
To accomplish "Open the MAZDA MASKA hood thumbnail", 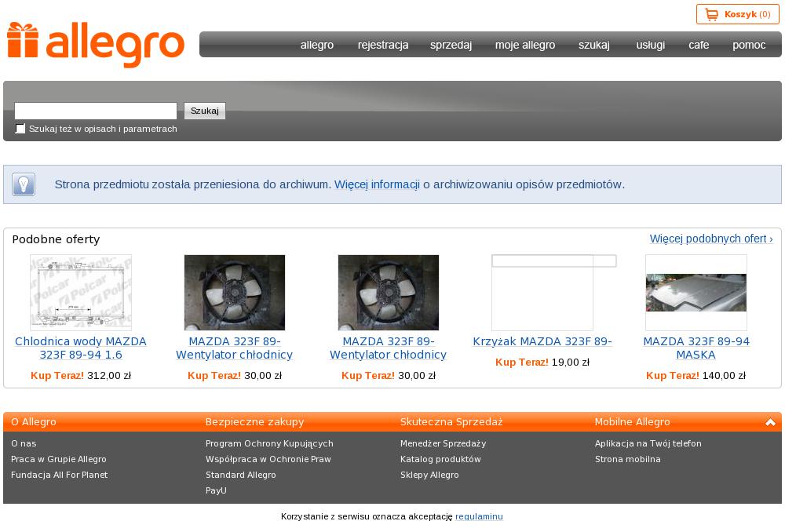I will tap(696, 292).
